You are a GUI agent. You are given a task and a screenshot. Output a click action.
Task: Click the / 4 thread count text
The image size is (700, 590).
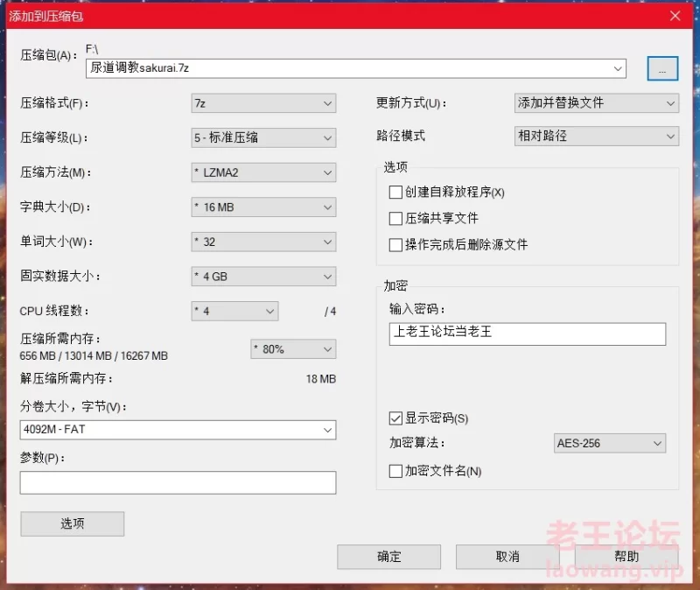point(331,312)
